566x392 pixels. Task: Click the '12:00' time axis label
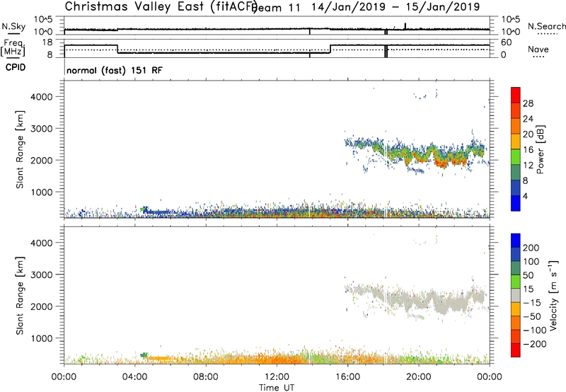(x=277, y=377)
